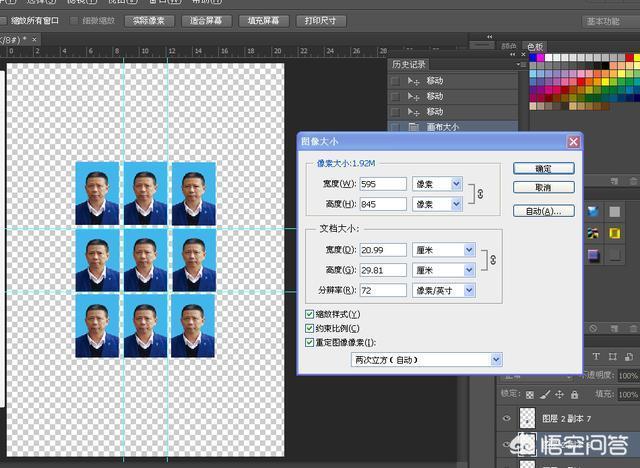This screenshot has height=468, width=640.
Task: Lock all padlock icon in layers
Action: tap(575, 395)
